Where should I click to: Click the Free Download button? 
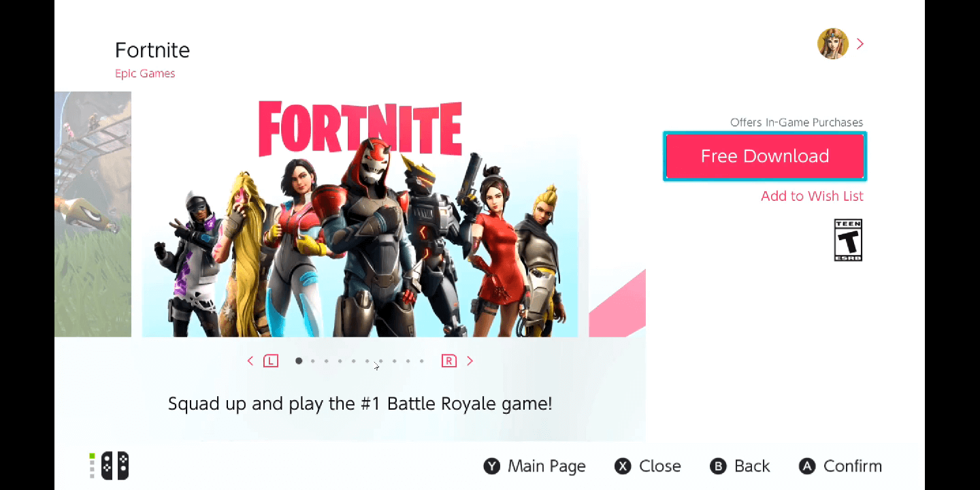[x=765, y=156]
